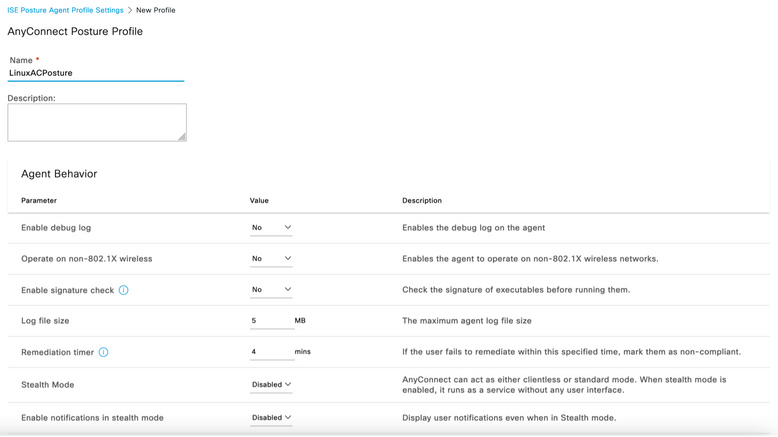Select Enable notifications in stealth mode label
This screenshot has width=778, height=437.
click(92, 418)
